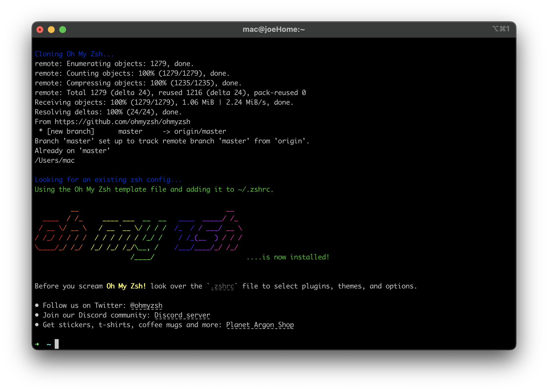Click the yellow minimize window button
The width and height of the screenshot is (548, 392).
[x=51, y=30]
